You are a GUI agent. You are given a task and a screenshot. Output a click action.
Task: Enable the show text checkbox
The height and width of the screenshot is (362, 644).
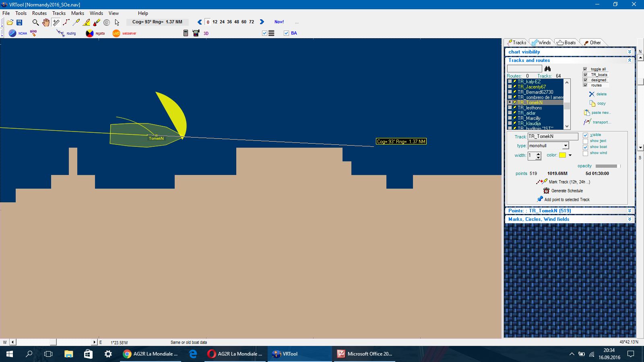[x=586, y=141]
